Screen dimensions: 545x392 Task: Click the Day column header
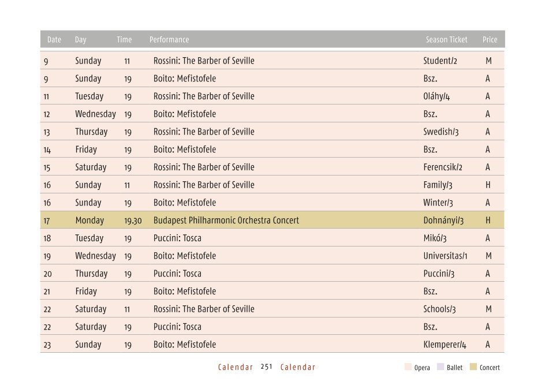pos(81,40)
